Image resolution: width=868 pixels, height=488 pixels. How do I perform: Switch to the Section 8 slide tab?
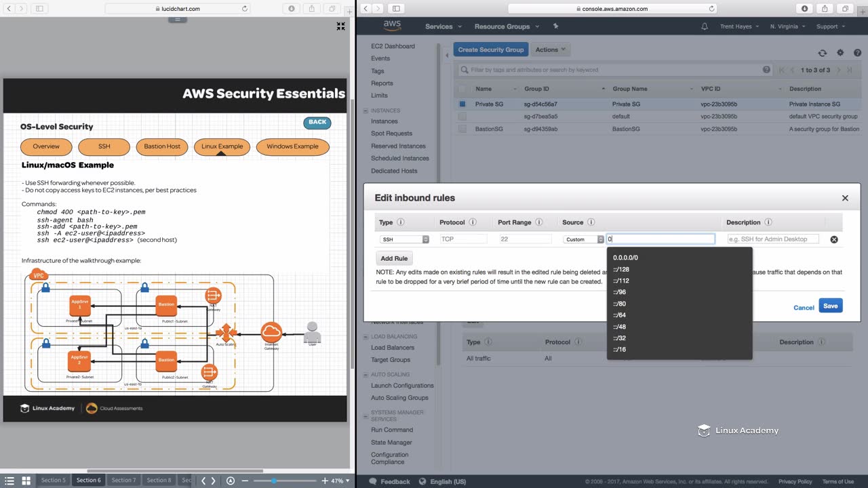tap(159, 481)
